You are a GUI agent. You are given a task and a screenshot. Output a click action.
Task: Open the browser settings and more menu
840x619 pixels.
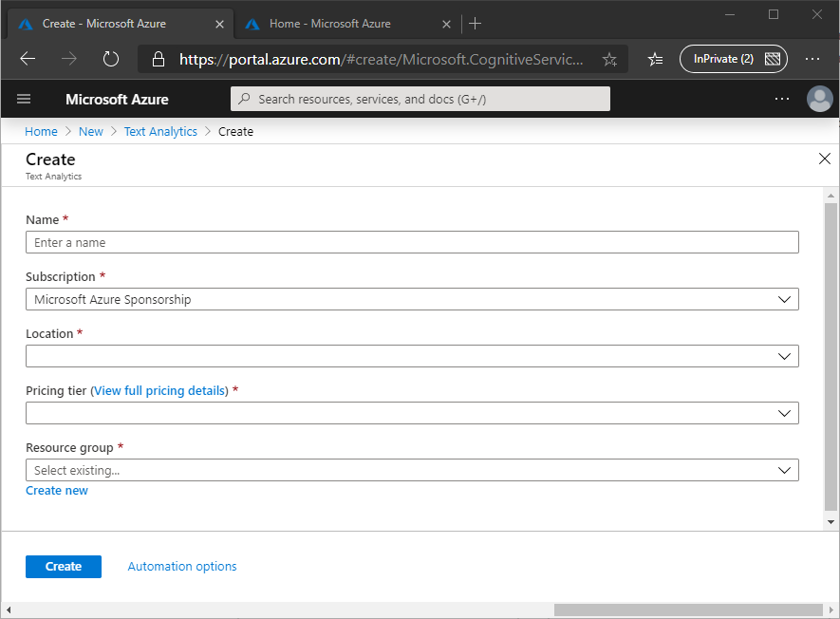[812, 59]
